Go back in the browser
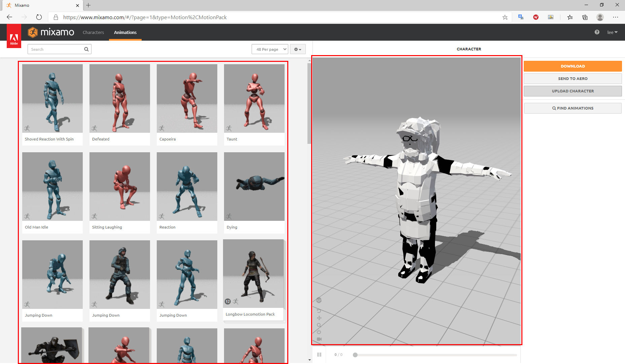Viewport: 625px width, 364px height. (x=9, y=17)
